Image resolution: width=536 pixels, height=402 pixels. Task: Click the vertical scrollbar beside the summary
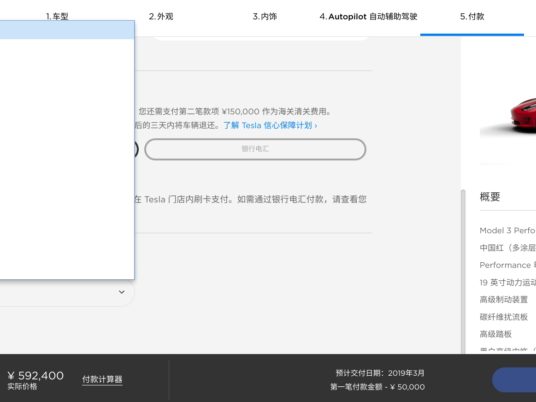[x=464, y=272]
